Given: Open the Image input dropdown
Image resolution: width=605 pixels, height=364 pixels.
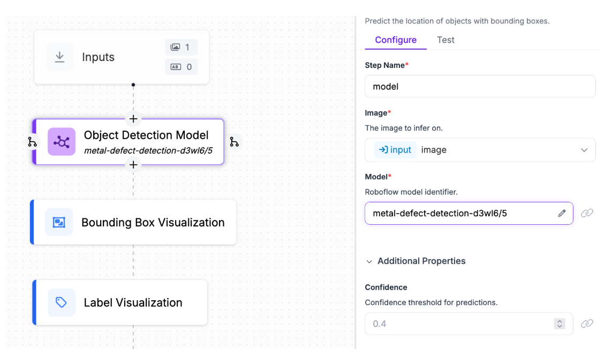Looking at the screenshot, I should [584, 150].
